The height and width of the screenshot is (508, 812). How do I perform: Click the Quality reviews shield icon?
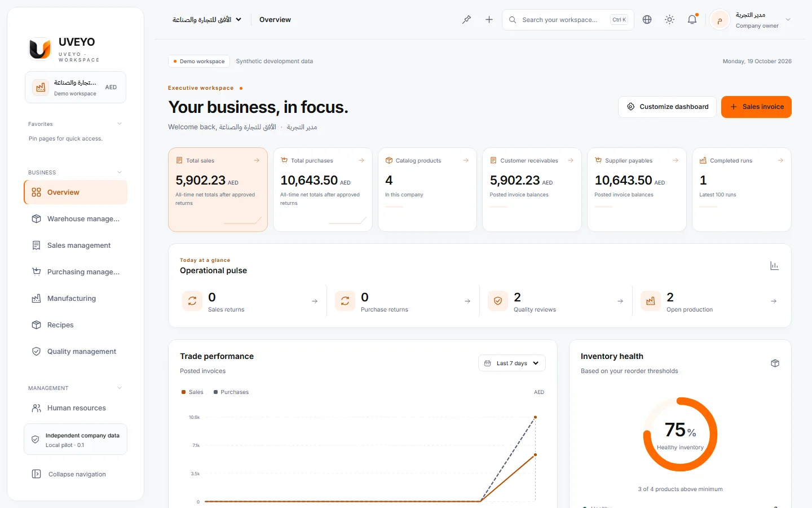498,301
